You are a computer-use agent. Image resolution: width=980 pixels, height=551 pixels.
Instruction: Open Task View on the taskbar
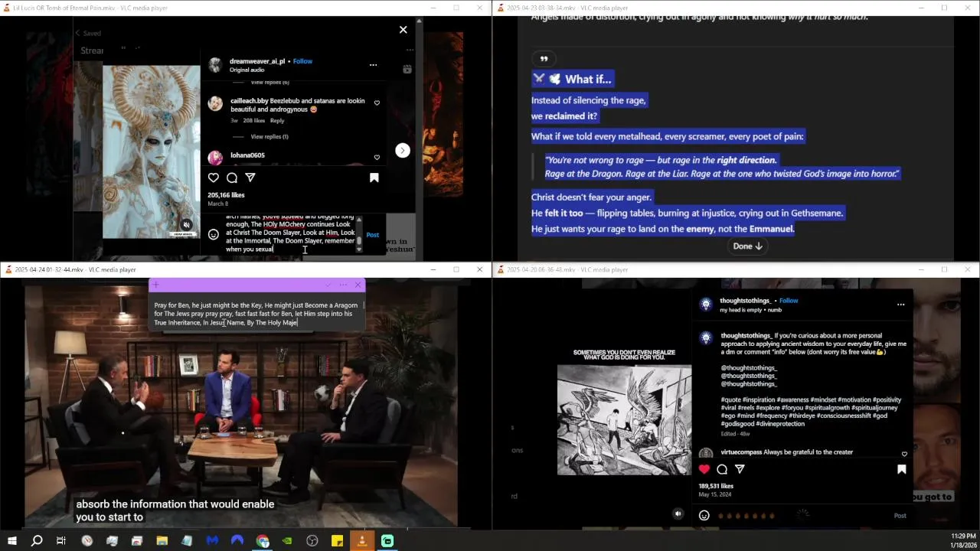[x=61, y=541]
